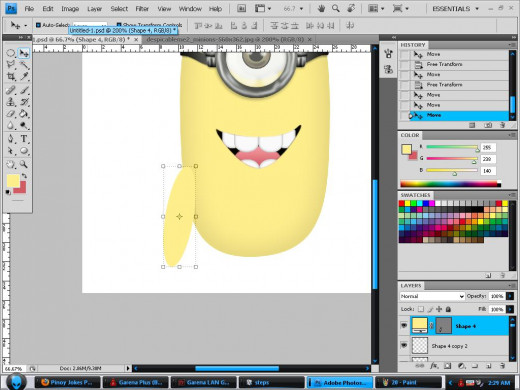The image size is (520, 390).
Task: Select the Elliptical Marquee tool
Action: point(11,53)
